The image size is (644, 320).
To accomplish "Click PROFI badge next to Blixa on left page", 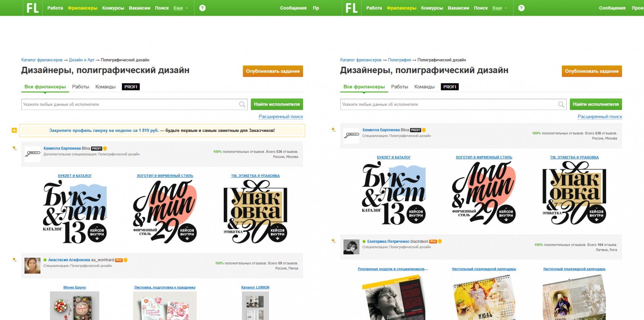I will [97, 149].
